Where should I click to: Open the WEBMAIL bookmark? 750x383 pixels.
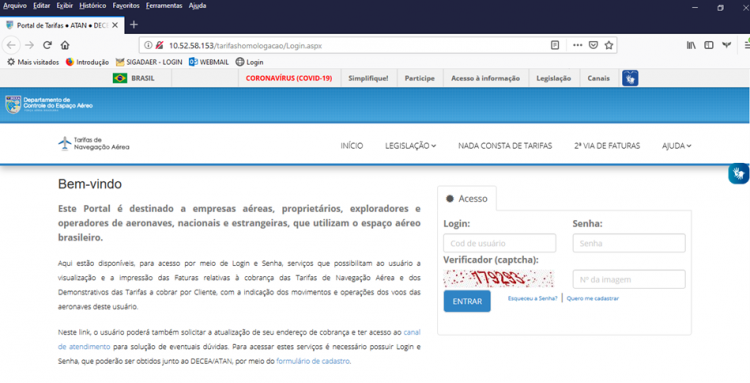point(209,62)
